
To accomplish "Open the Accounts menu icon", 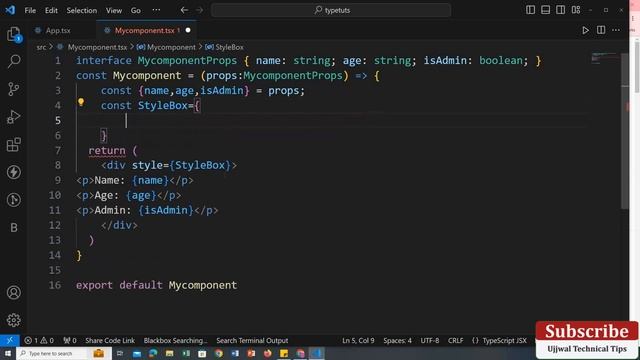I will pyautogui.click(x=13, y=292).
